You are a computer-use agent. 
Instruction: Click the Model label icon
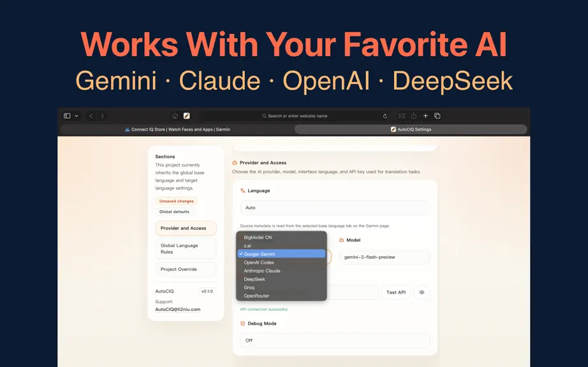coord(341,240)
